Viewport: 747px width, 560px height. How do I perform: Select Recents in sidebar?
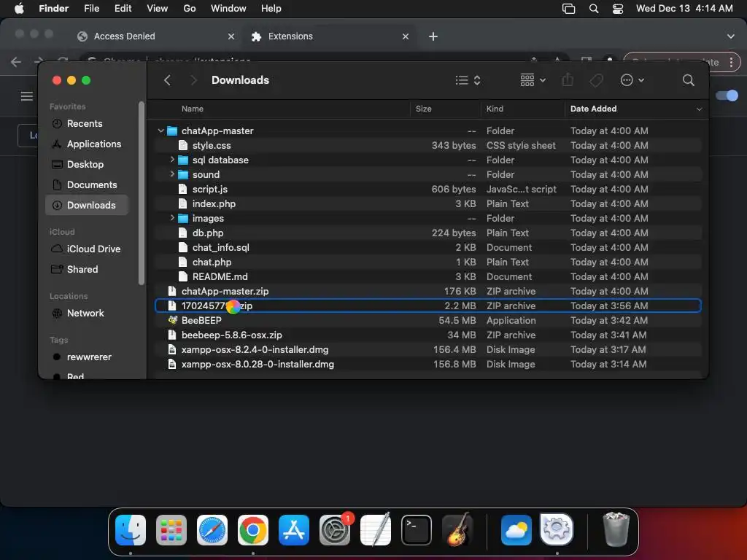click(x=88, y=123)
